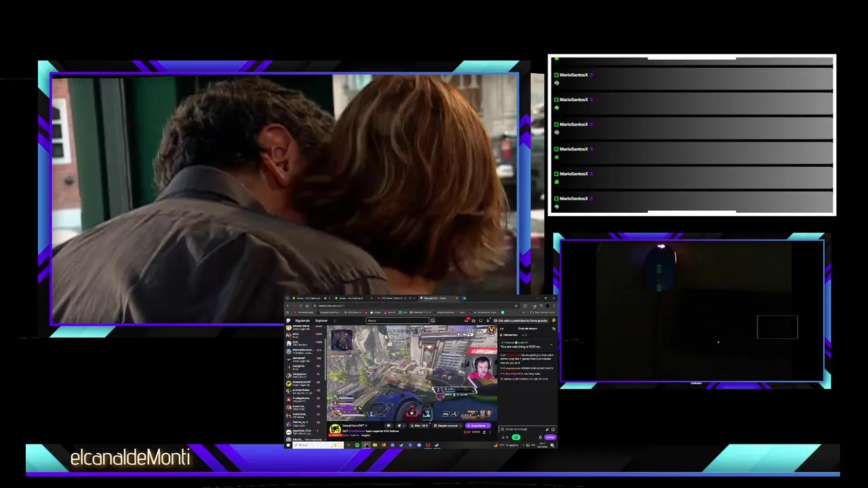Click the Chrome back navigation arrow
868x488 pixels.
[288, 306]
